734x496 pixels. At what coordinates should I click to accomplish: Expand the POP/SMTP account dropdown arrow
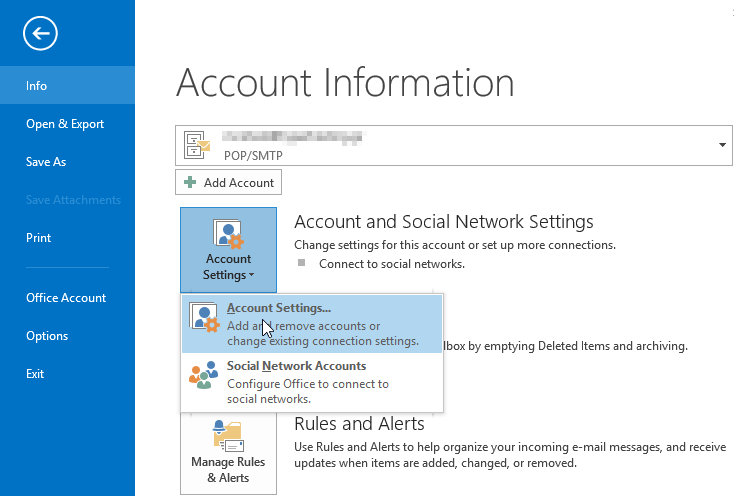click(722, 145)
